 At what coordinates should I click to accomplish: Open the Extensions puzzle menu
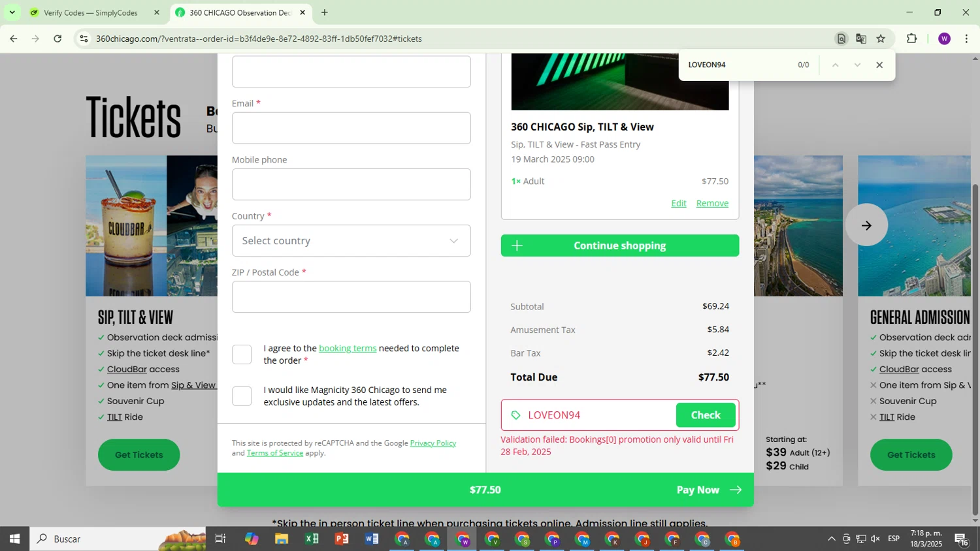click(x=912, y=39)
